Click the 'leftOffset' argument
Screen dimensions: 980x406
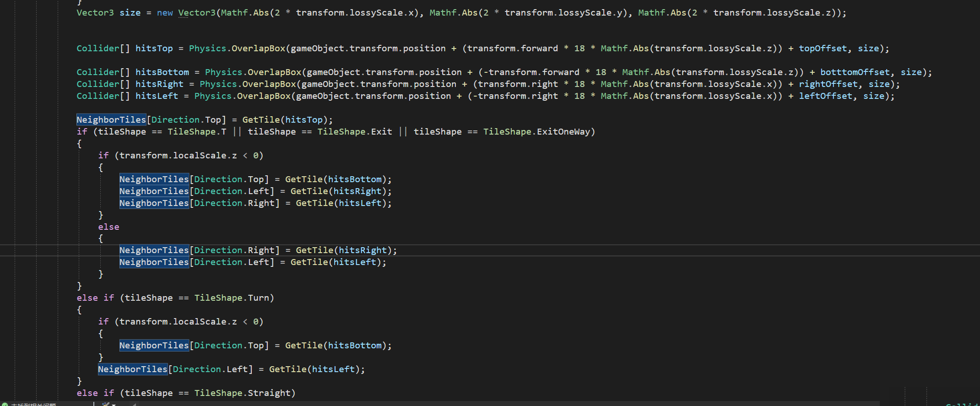(x=826, y=96)
